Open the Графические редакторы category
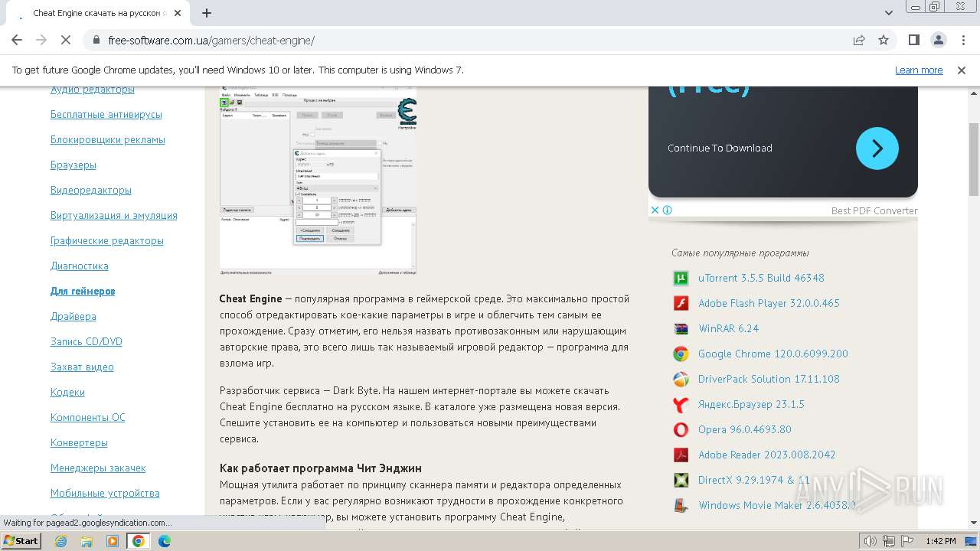This screenshot has width=980, height=551. pyautogui.click(x=106, y=240)
